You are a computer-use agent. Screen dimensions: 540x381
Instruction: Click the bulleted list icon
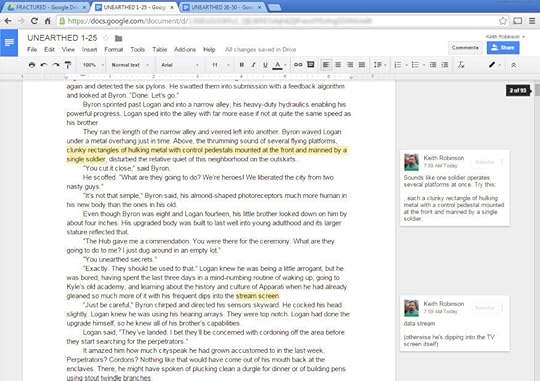coord(415,65)
